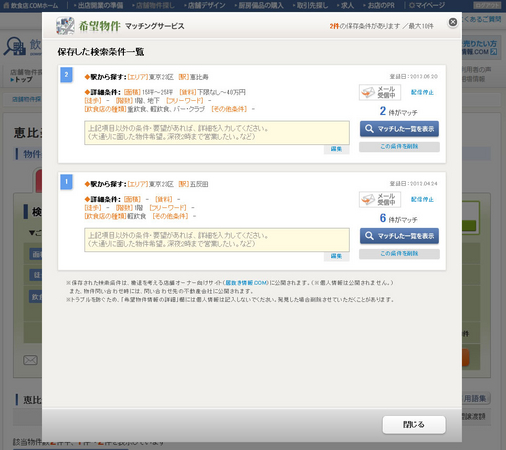The width and height of the screenshot is (506, 450).
Task: Click the 閉じる button at the bottom
Action: click(414, 424)
